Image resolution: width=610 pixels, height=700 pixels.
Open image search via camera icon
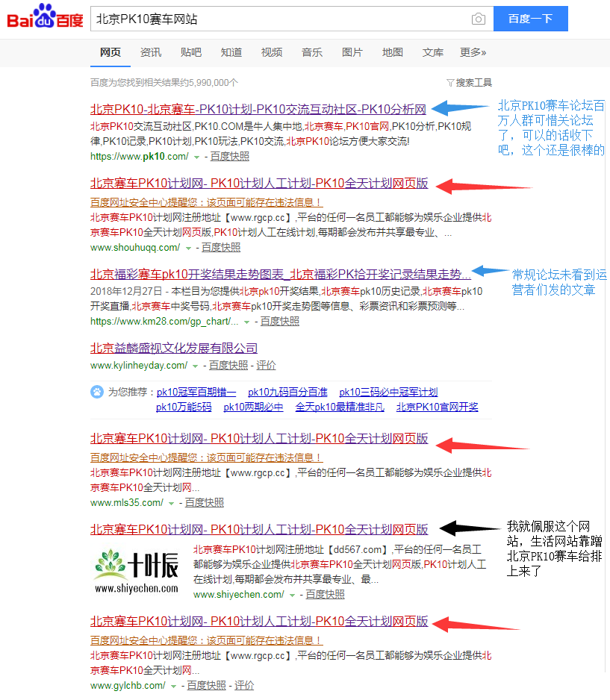[x=479, y=19]
